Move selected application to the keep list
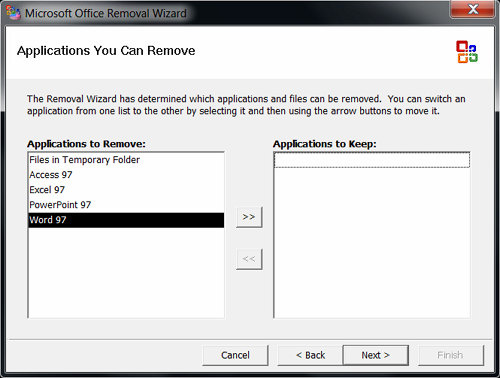 pos(249,217)
